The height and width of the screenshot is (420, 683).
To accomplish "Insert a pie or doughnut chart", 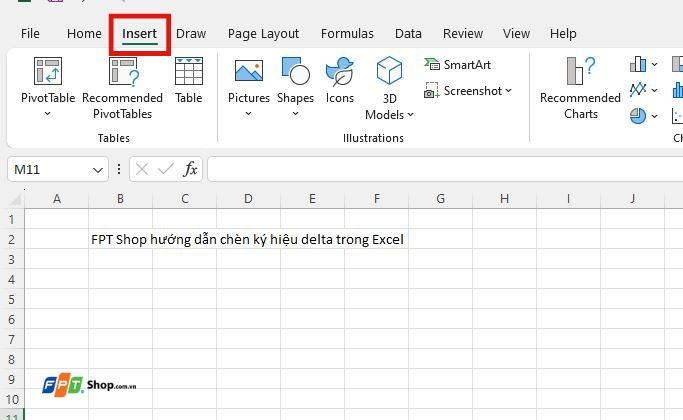I will (638, 116).
